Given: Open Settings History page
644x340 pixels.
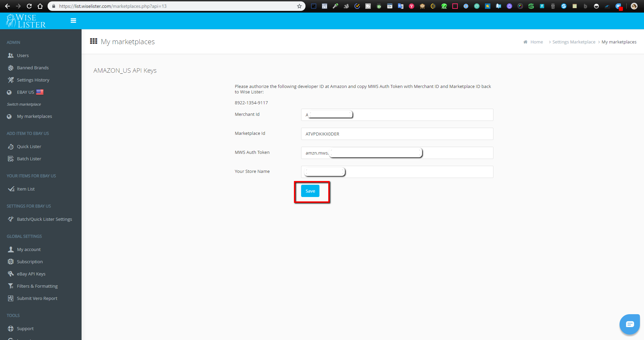Looking at the screenshot, I should [33, 80].
